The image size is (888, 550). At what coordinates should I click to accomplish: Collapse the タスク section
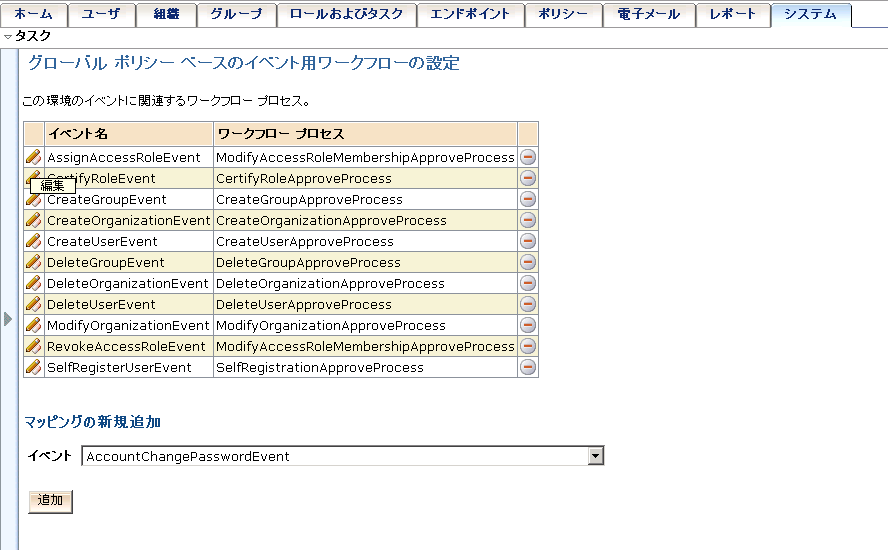[8, 37]
